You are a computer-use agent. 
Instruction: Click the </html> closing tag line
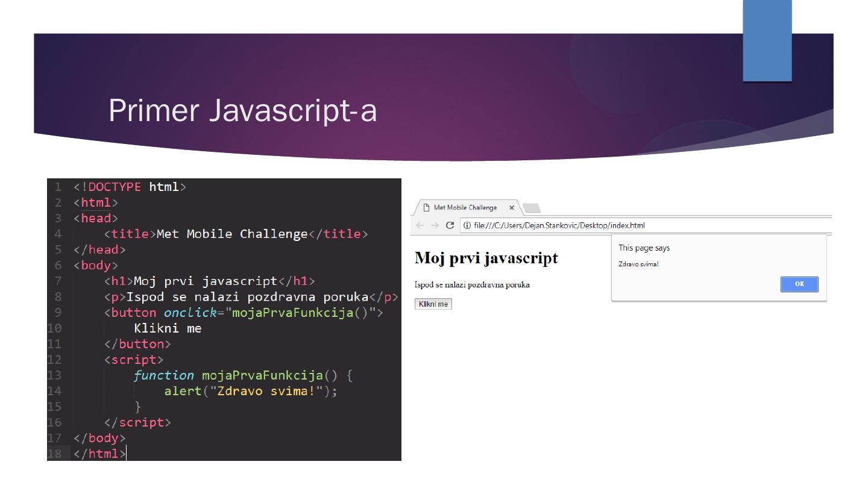coord(99,454)
